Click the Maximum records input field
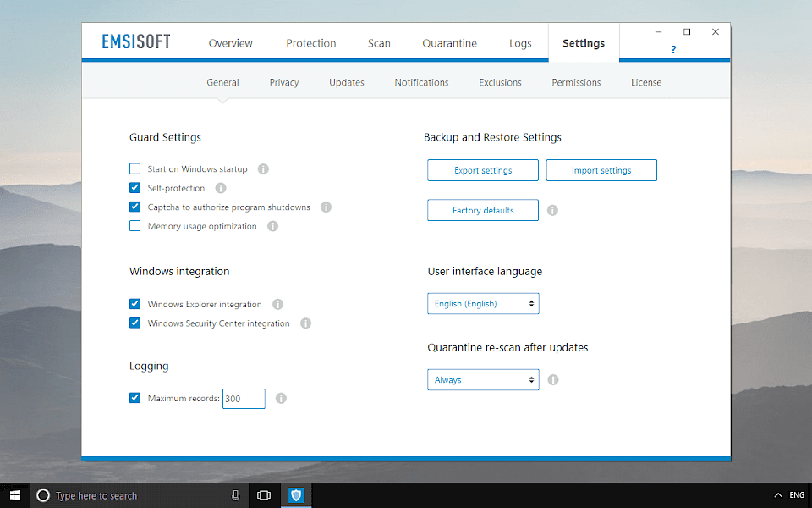Screen dimensions: 812x508 [244, 399]
